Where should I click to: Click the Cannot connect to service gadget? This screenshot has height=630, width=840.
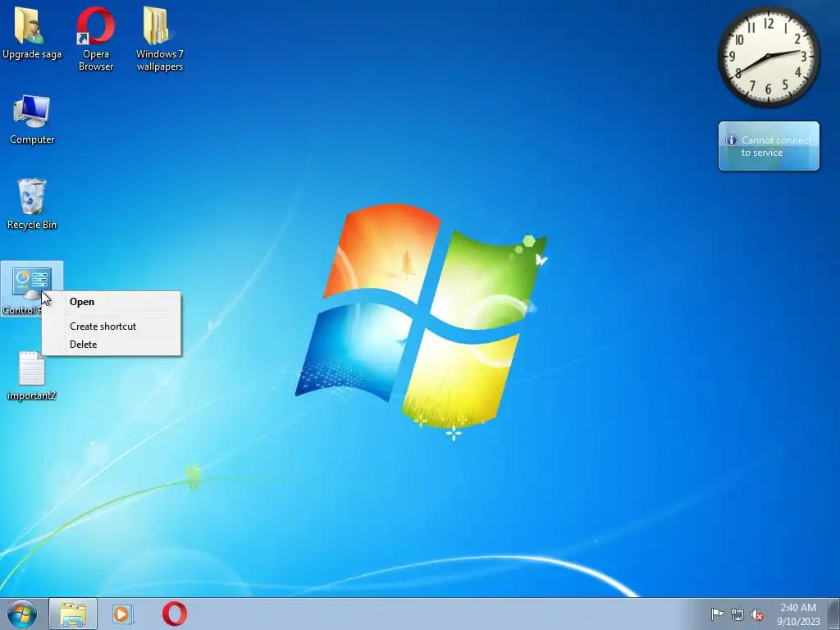(769, 146)
